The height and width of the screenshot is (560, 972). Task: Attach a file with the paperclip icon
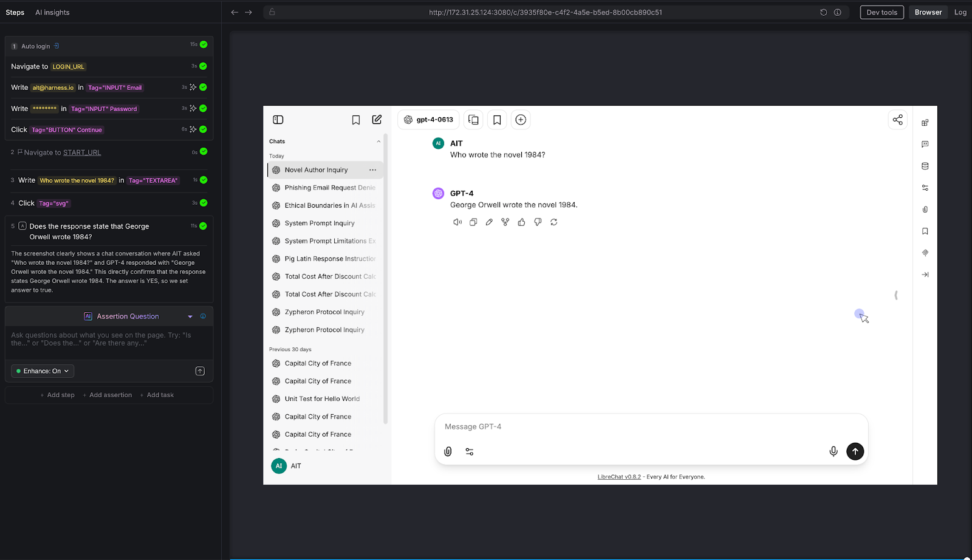pos(448,451)
